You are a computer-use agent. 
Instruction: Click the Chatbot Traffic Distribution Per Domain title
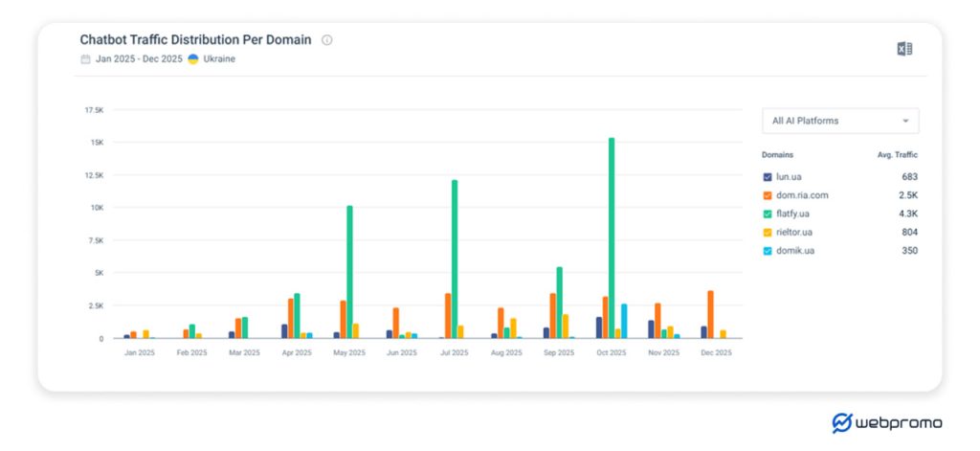pos(195,40)
